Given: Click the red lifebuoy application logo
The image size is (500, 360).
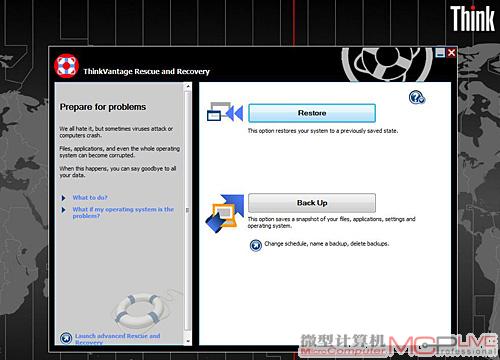Looking at the screenshot, I should (66, 66).
